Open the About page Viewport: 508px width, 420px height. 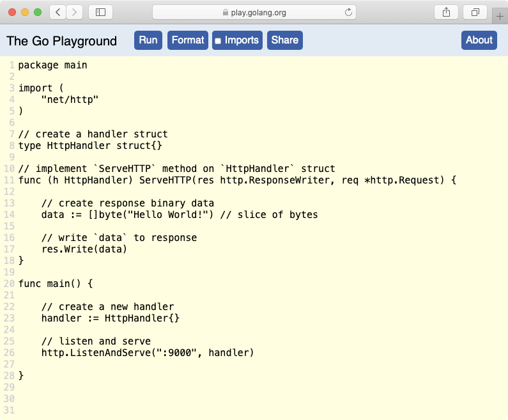[x=479, y=40]
